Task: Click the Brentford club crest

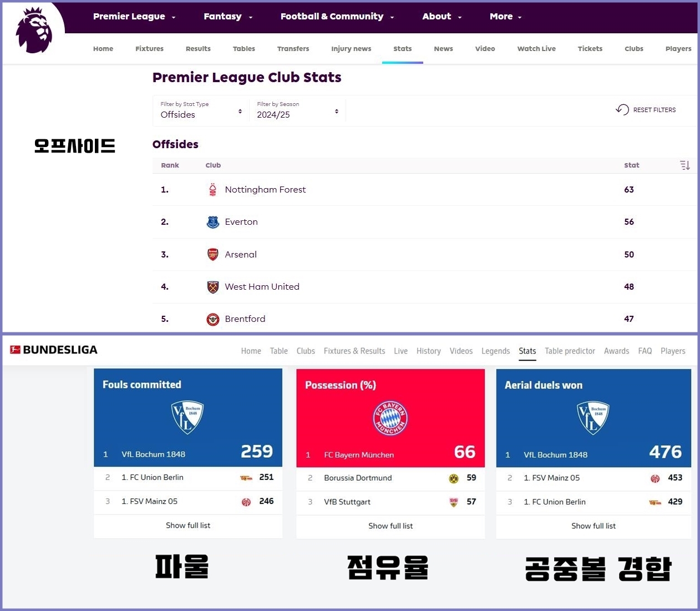Action: (212, 319)
